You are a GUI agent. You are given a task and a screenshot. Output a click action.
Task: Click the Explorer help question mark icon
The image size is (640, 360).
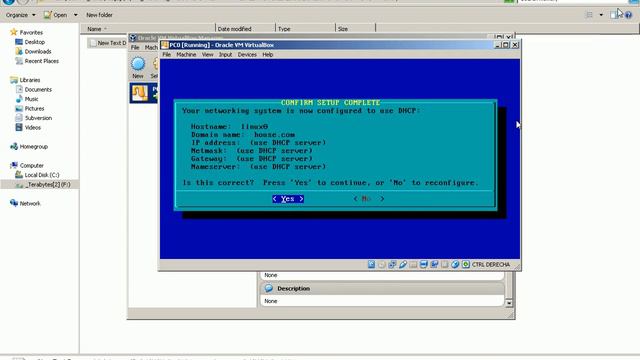click(x=629, y=15)
